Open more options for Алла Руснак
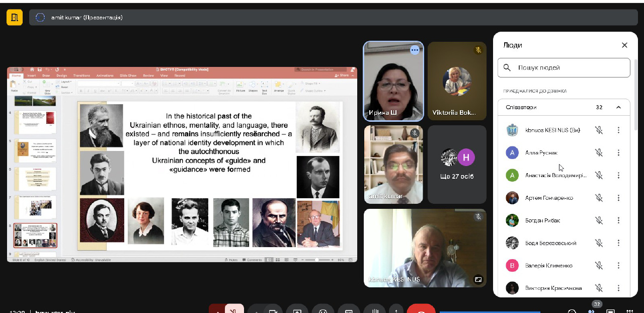 618,153
